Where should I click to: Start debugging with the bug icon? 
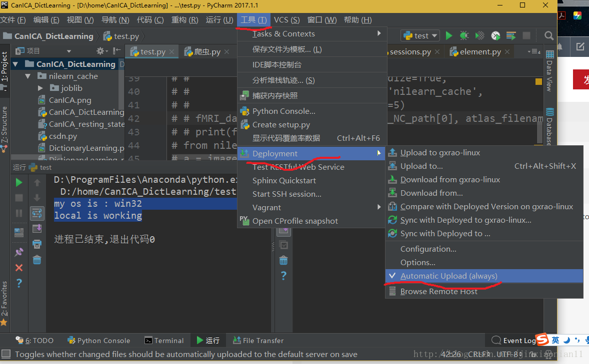[464, 35]
